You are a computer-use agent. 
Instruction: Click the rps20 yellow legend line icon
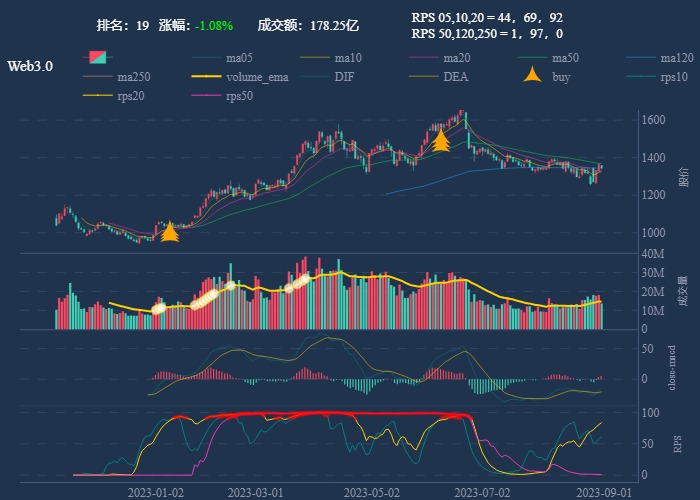point(99,96)
